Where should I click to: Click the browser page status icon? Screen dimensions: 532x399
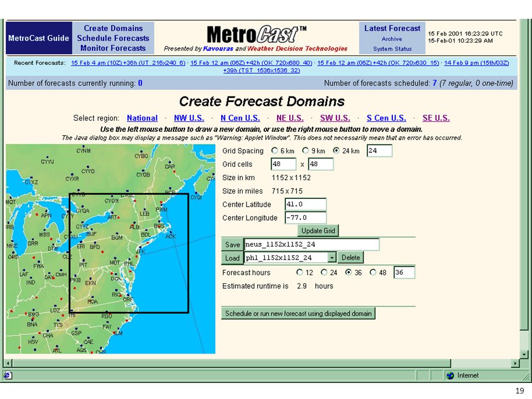point(8,375)
